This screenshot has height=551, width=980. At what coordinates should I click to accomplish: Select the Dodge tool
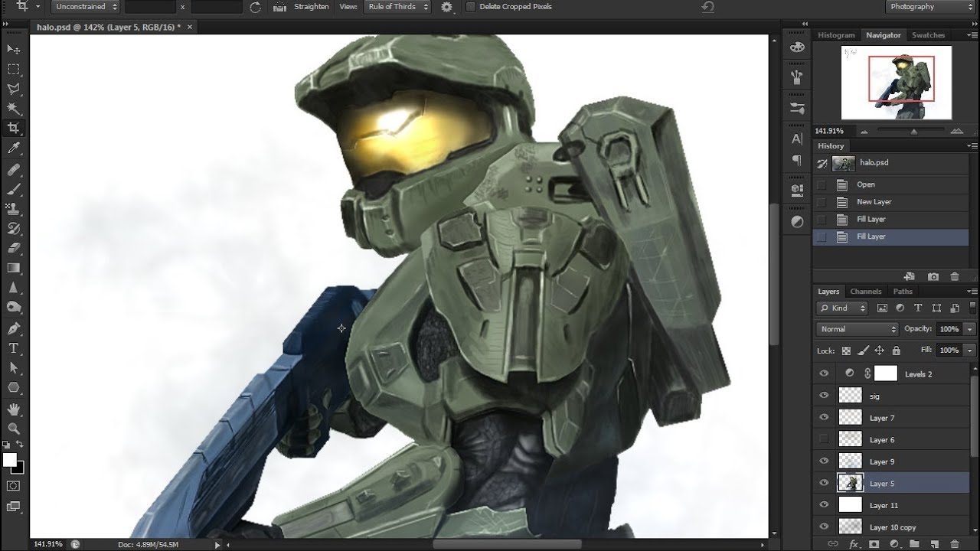pyautogui.click(x=13, y=308)
